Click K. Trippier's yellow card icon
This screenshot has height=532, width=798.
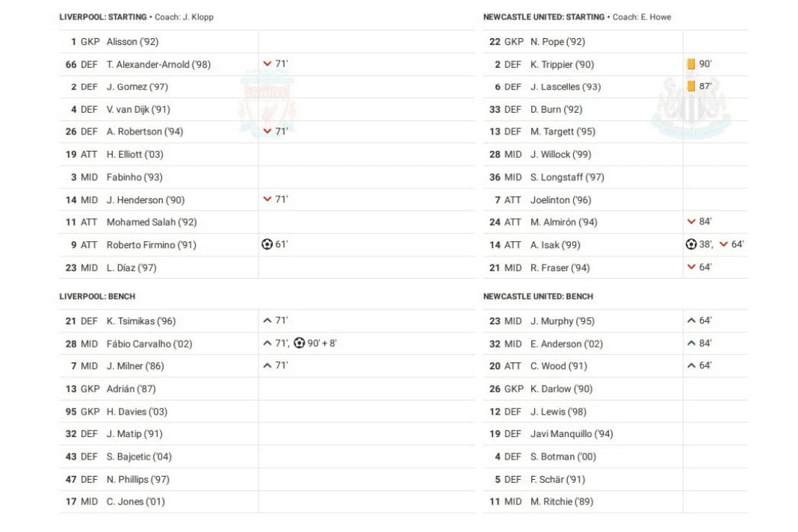point(691,64)
